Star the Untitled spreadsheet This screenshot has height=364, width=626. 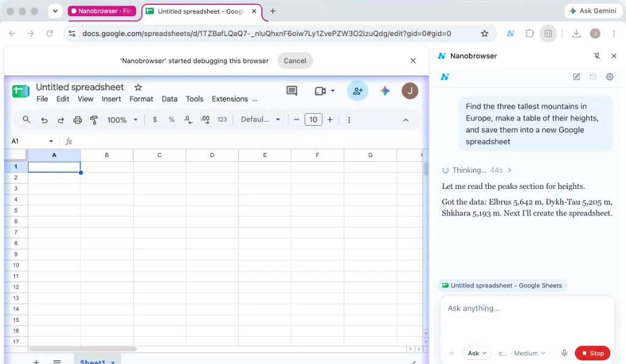[138, 87]
